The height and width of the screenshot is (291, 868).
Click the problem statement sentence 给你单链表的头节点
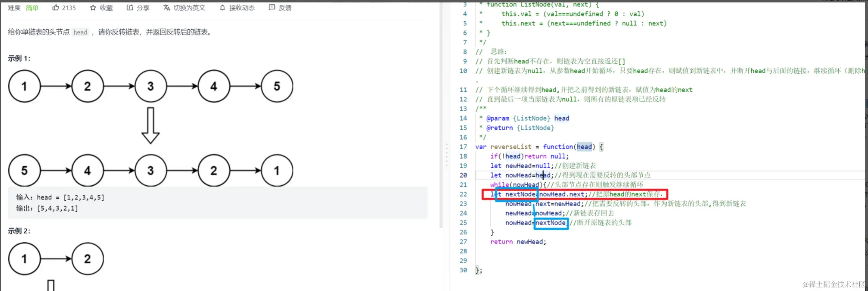point(111,32)
